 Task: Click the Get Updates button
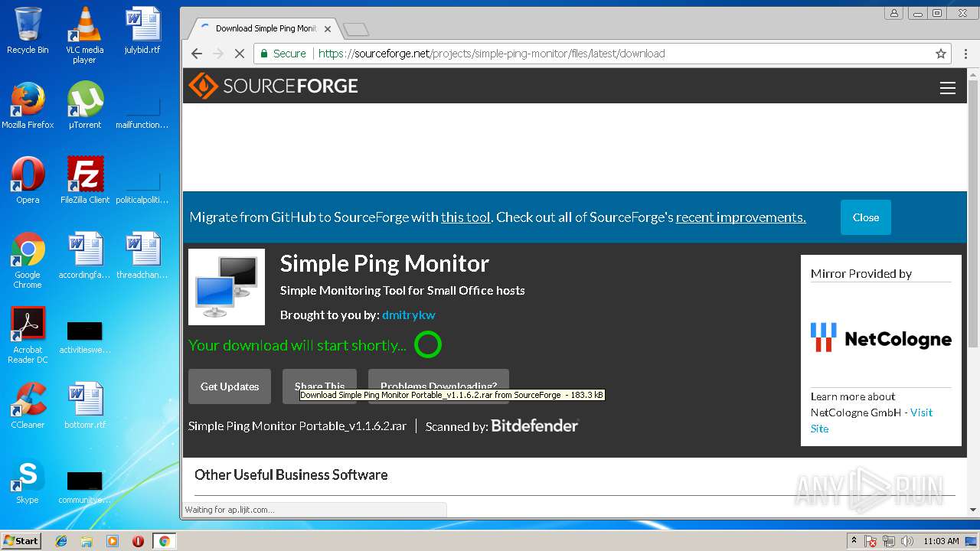(x=230, y=386)
